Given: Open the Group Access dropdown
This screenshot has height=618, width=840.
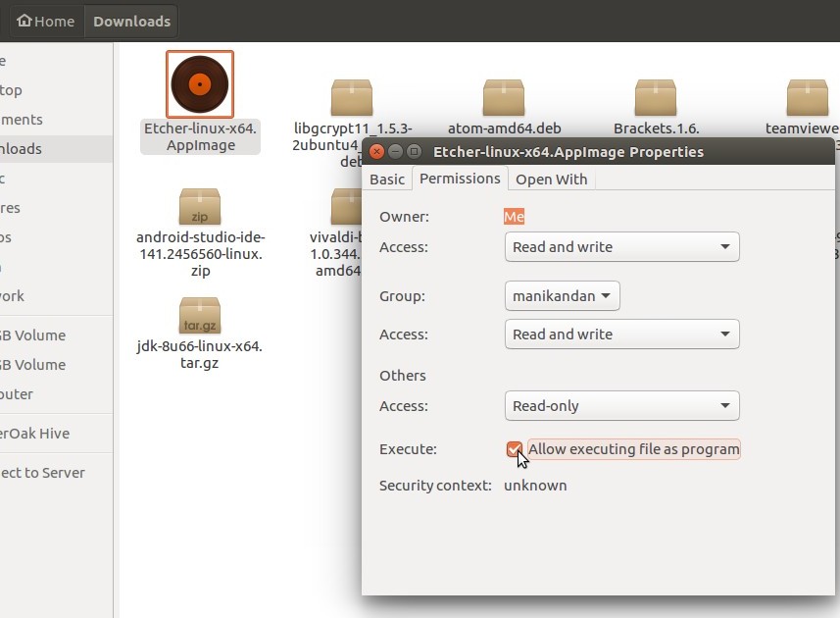Looking at the screenshot, I should tap(622, 335).
